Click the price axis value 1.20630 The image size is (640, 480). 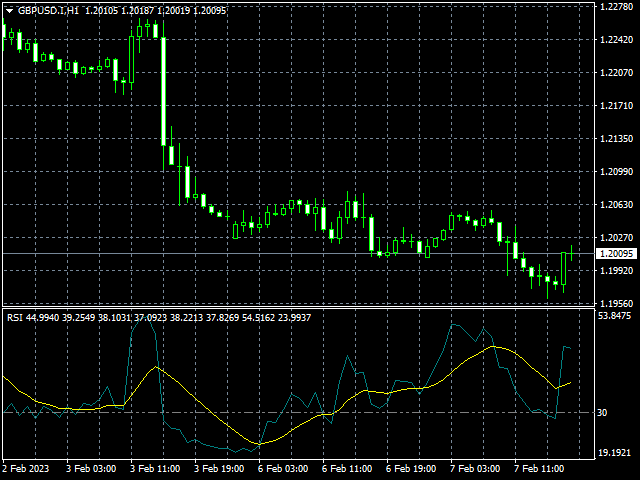pyautogui.click(x=616, y=205)
